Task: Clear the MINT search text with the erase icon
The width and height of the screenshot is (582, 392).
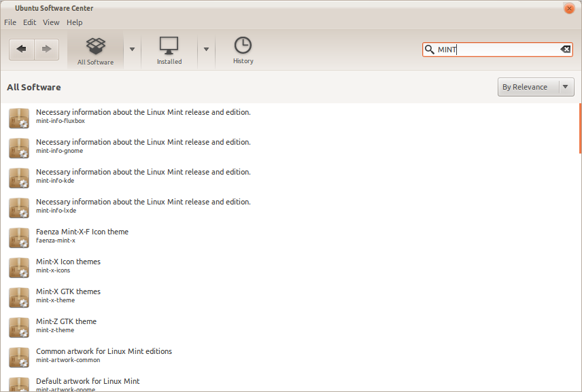Action: click(x=565, y=50)
